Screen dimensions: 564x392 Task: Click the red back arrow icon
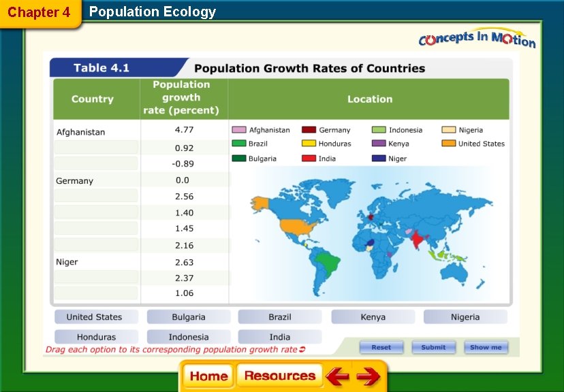pos(337,376)
